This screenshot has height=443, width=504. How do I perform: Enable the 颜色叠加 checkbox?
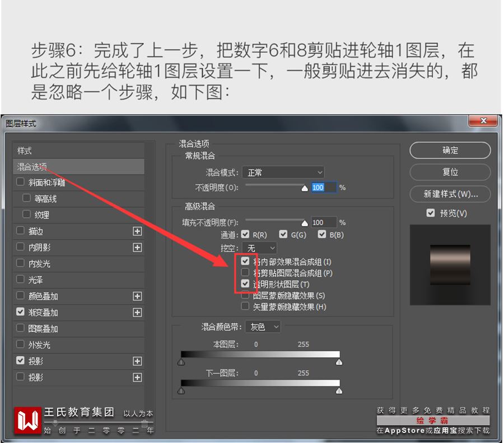point(20,295)
